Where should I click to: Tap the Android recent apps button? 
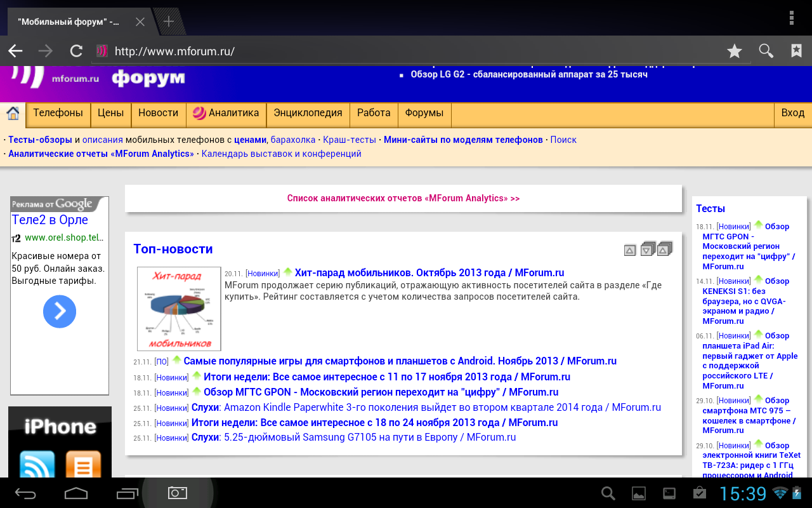pos(127,493)
